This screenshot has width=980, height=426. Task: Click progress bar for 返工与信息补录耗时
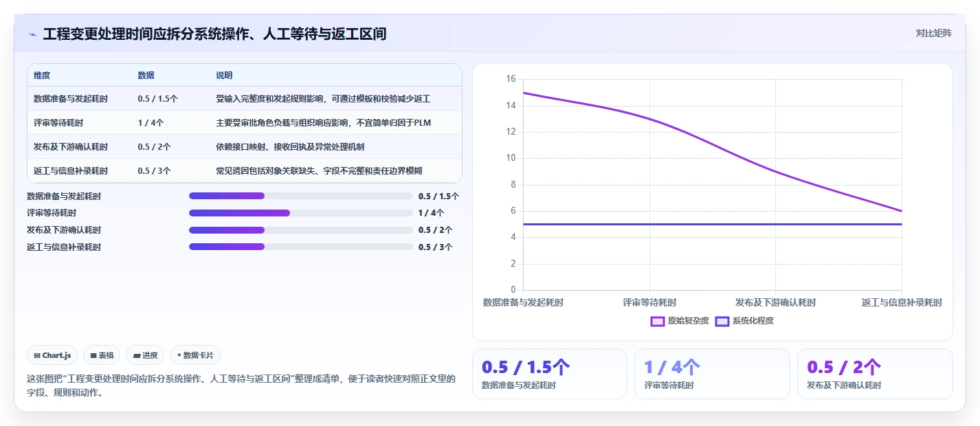pyautogui.click(x=301, y=247)
